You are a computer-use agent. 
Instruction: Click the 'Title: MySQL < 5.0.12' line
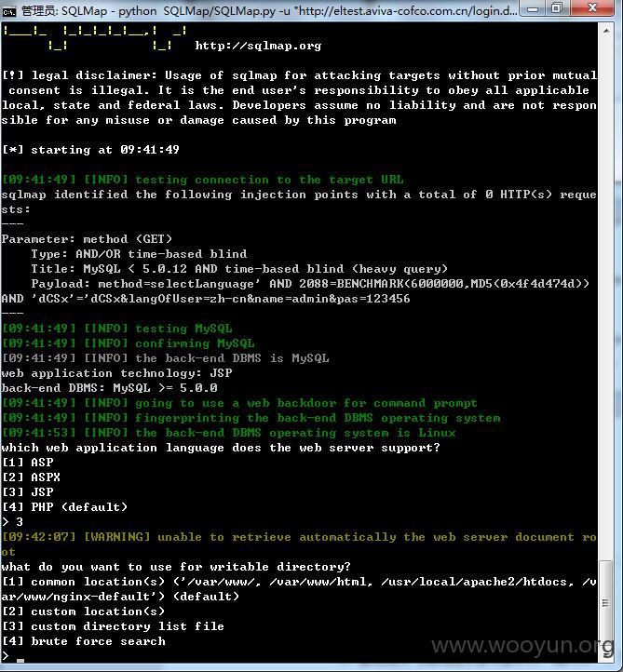coord(239,269)
